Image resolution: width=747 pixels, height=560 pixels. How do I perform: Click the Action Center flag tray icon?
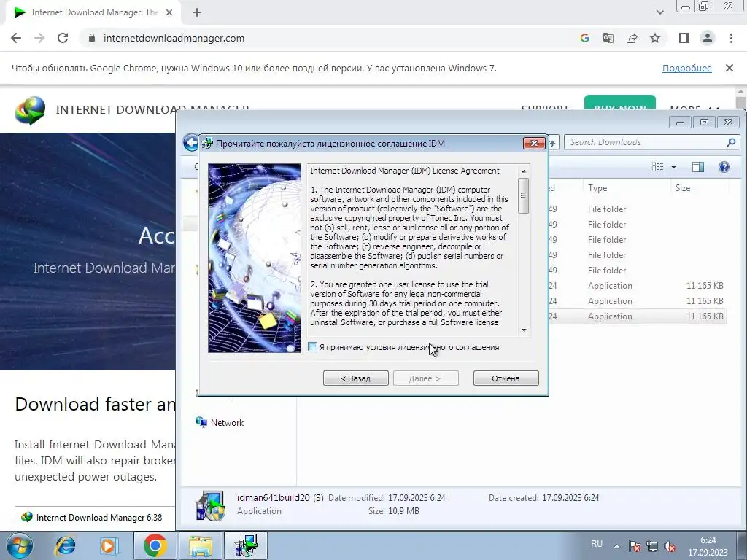[634, 546]
